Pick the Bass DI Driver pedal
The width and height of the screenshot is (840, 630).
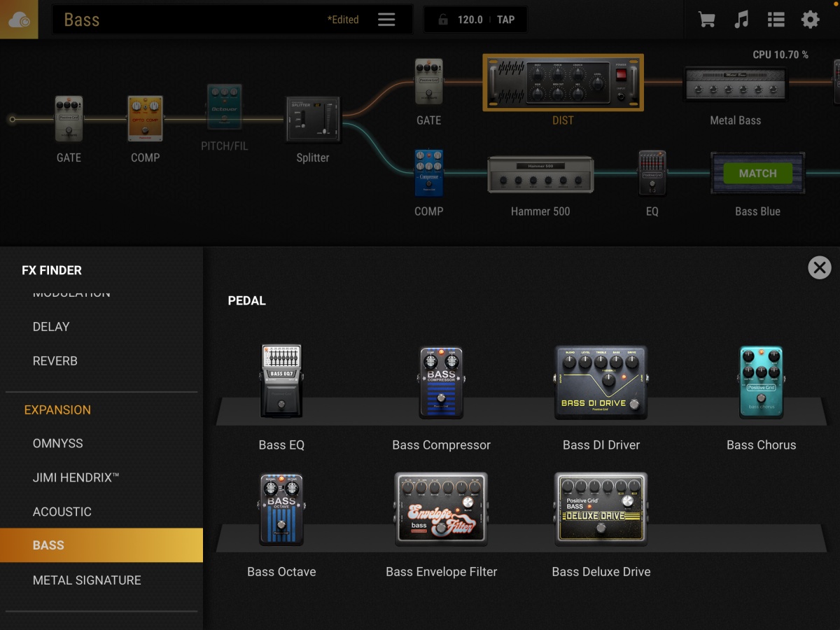pyautogui.click(x=601, y=382)
